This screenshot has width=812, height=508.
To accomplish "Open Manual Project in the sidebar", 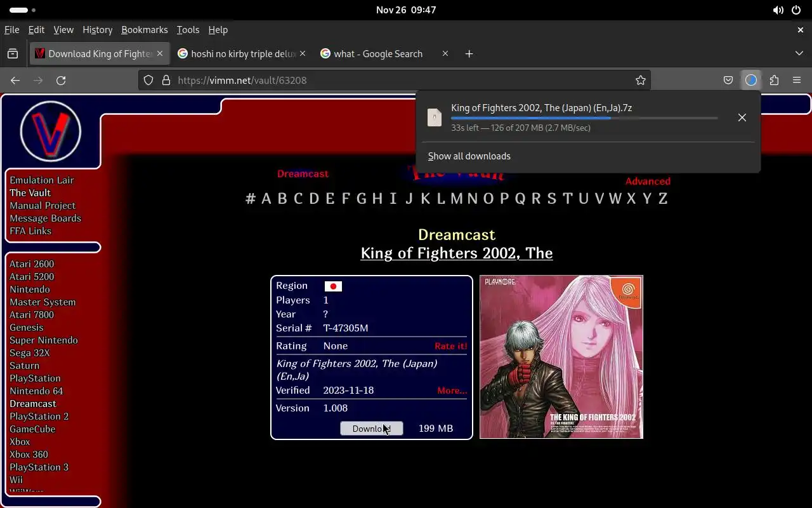I will (x=43, y=206).
